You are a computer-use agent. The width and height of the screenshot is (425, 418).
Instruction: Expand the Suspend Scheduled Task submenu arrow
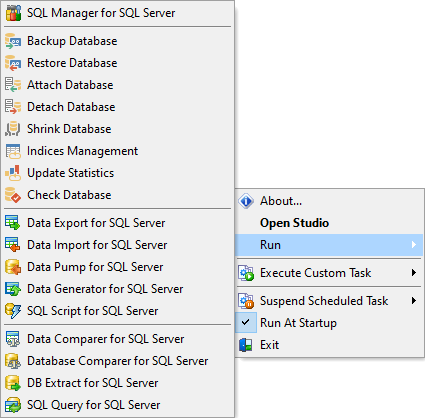[414, 301]
